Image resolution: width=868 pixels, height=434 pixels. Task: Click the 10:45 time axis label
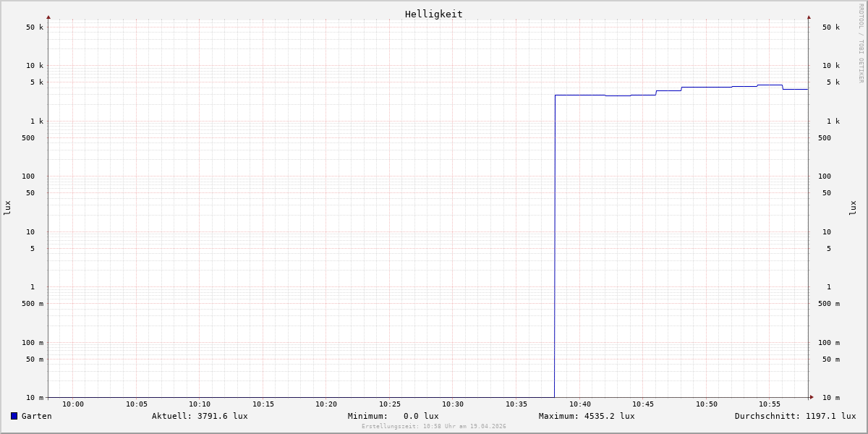click(x=643, y=404)
